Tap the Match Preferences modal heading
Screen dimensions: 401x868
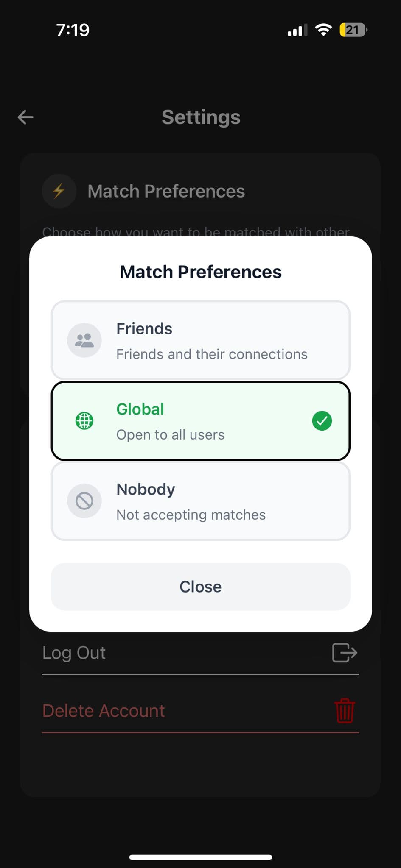pyautogui.click(x=200, y=272)
